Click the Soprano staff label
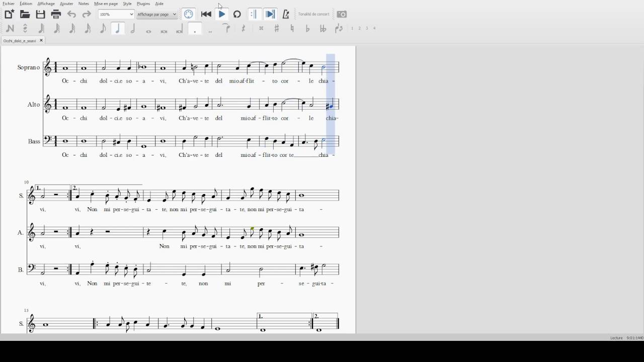This screenshot has height=362, width=644. tap(29, 67)
